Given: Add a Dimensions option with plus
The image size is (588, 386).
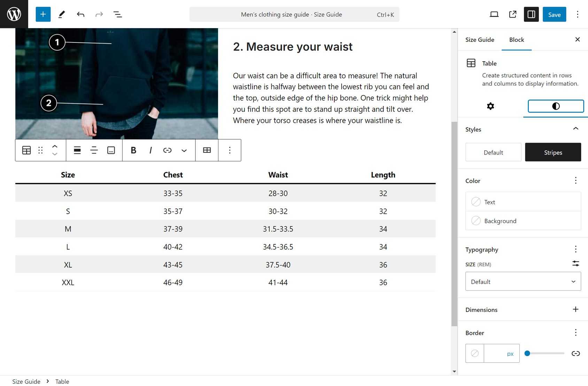Looking at the screenshot, I should (x=576, y=309).
